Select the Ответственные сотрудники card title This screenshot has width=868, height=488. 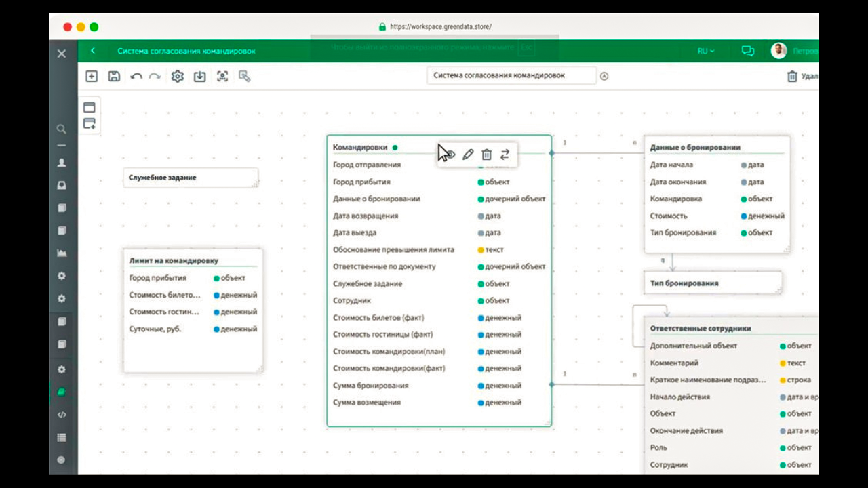(x=701, y=329)
